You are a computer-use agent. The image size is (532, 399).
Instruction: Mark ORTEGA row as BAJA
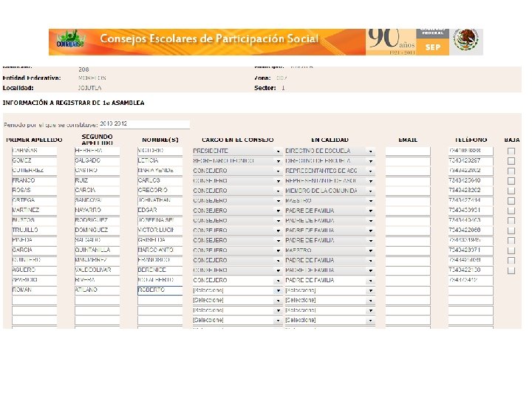click(511, 201)
